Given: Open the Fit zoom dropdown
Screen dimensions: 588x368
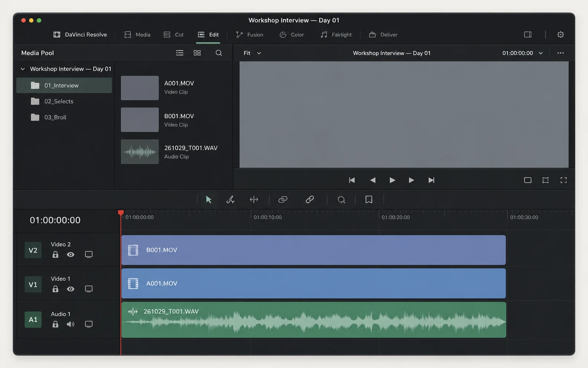Looking at the screenshot, I should (x=252, y=53).
